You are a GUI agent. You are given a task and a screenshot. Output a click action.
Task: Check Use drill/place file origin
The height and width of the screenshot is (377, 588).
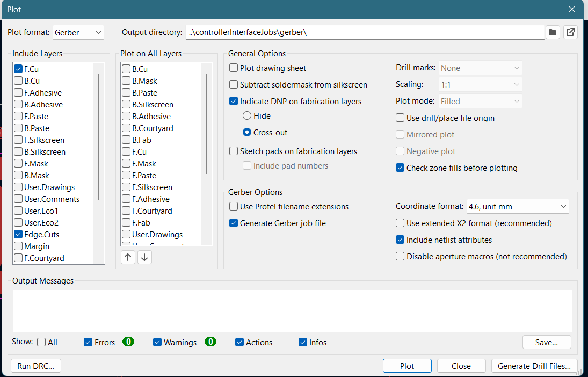tap(400, 118)
